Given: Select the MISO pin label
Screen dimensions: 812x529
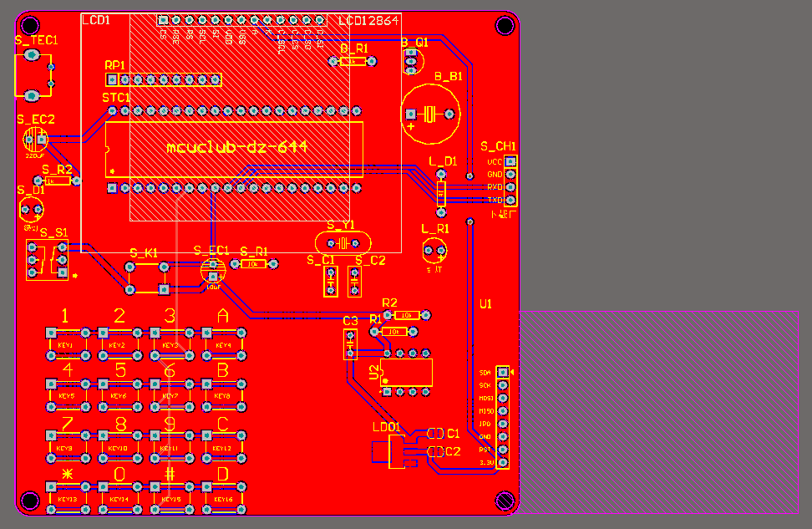Looking at the screenshot, I should coord(486,411).
